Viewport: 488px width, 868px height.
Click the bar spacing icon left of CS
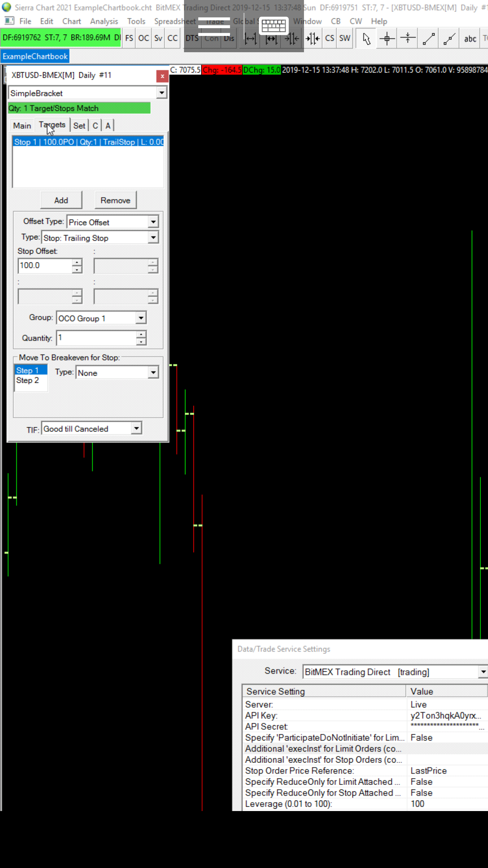(x=312, y=39)
